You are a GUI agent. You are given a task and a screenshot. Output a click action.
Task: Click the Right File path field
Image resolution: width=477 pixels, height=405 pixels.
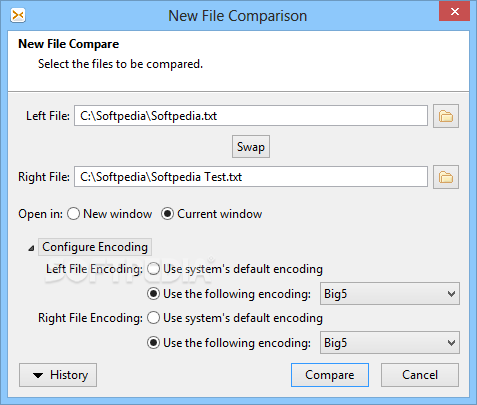[x=251, y=177]
